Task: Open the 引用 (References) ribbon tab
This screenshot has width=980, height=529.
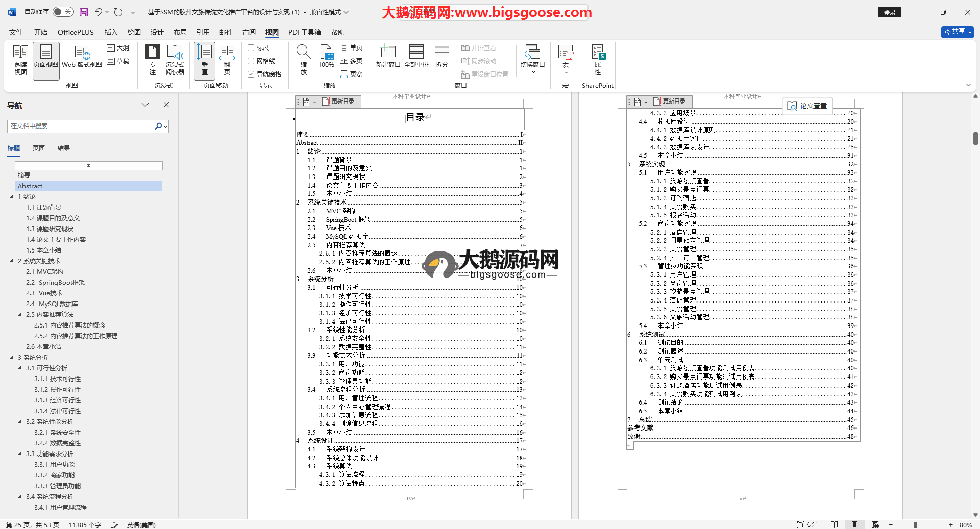Action: (203, 32)
